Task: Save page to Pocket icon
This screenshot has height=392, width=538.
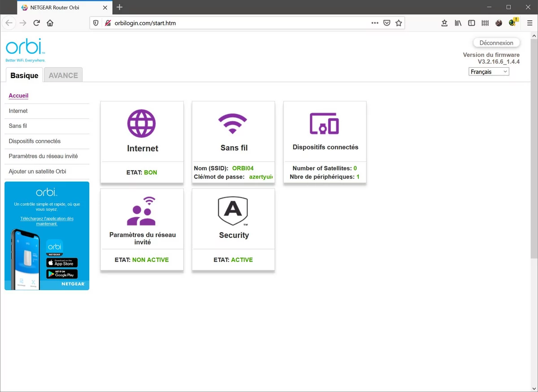Action: (387, 23)
